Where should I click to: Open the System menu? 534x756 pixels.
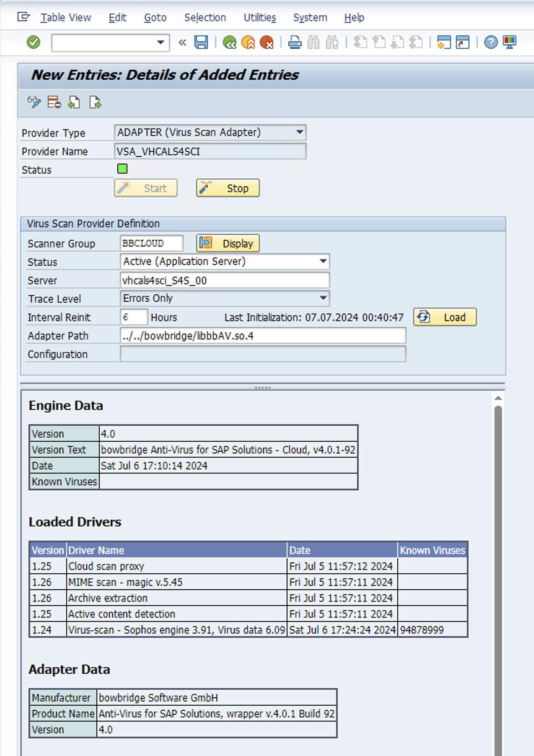(310, 18)
